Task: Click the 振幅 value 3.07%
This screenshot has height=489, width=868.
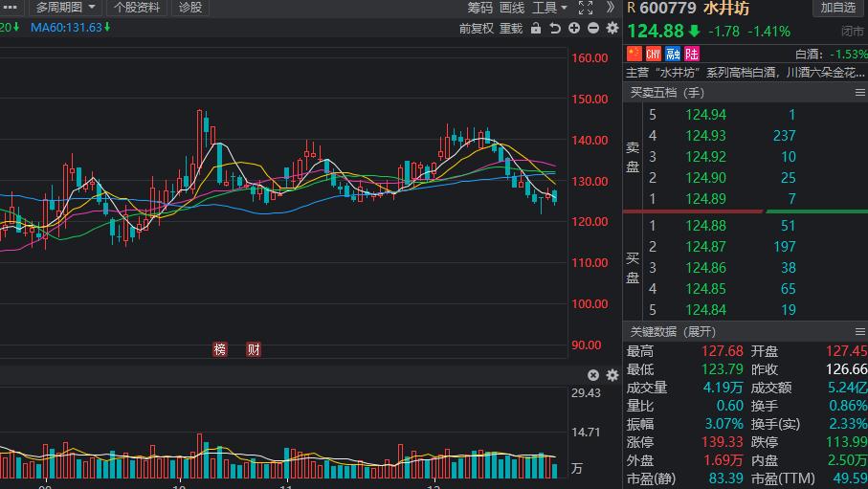Action: (723, 424)
